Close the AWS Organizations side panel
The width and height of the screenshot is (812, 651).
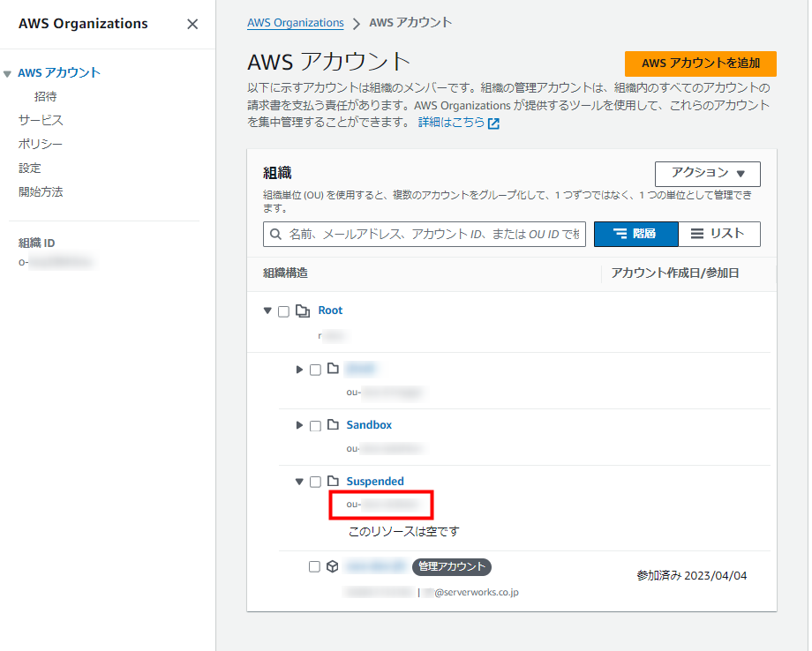click(x=192, y=25)
